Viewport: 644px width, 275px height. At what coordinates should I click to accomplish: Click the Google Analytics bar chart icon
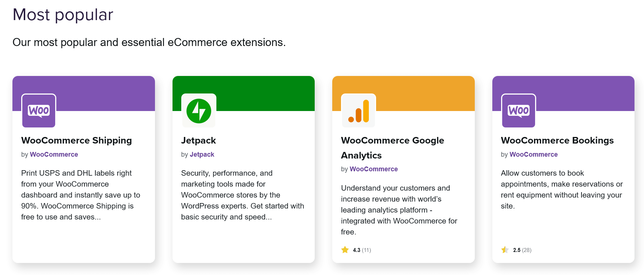359,111
